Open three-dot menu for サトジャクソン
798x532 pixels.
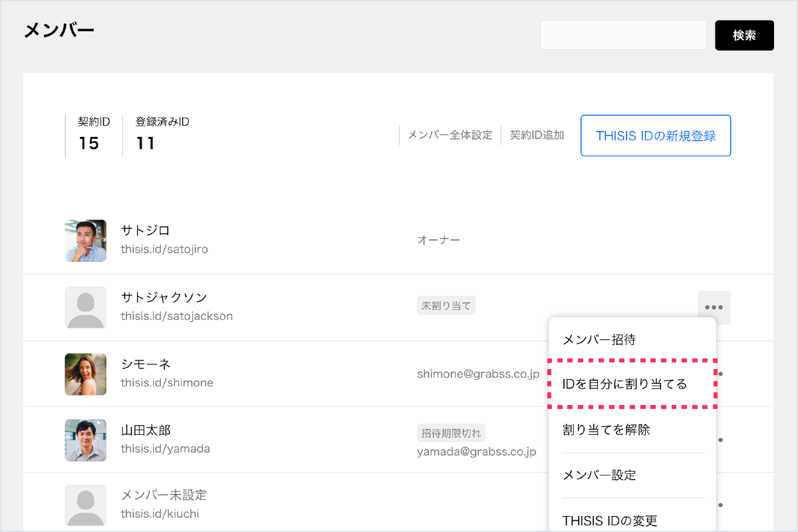[714, 307]
